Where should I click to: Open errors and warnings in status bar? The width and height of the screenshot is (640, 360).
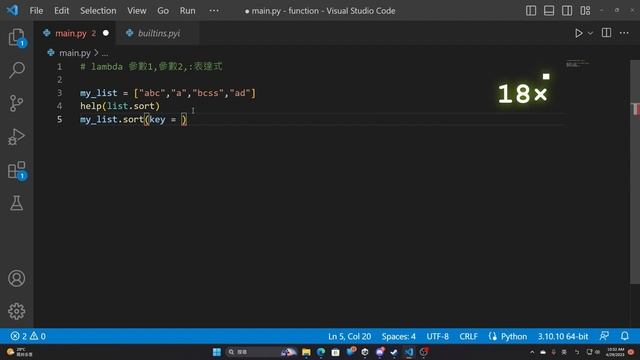tap(28, 336)
